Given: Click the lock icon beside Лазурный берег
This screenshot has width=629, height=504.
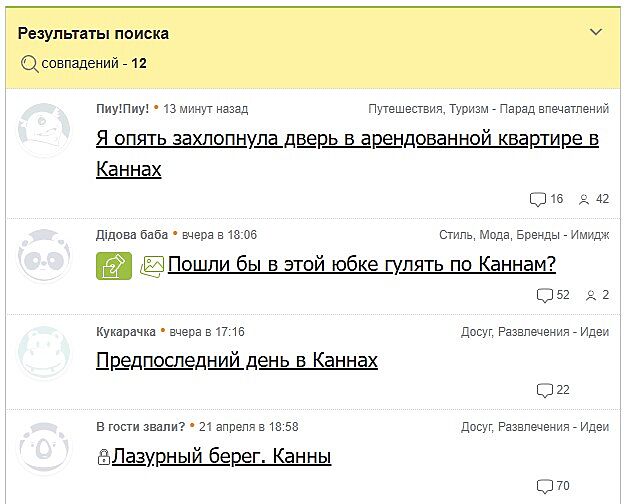Looking at the screenshot, I should (x=103, y=458).
